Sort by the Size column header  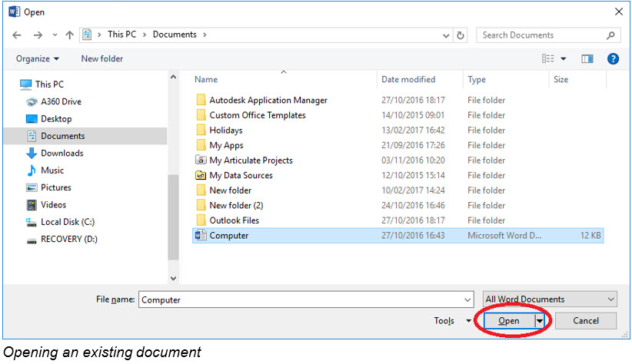point(560,79)
